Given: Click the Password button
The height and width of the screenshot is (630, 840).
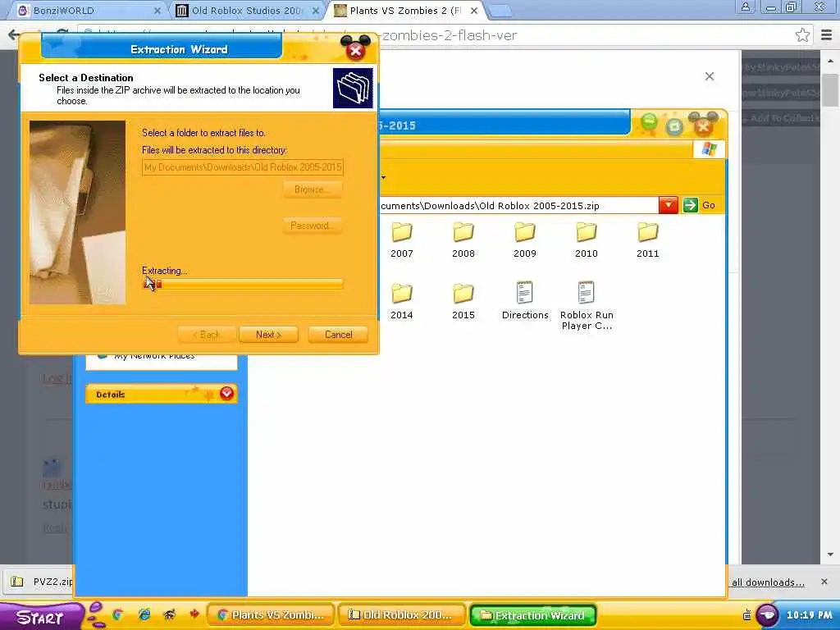Looking at the screenshot, I should [313, 226].
